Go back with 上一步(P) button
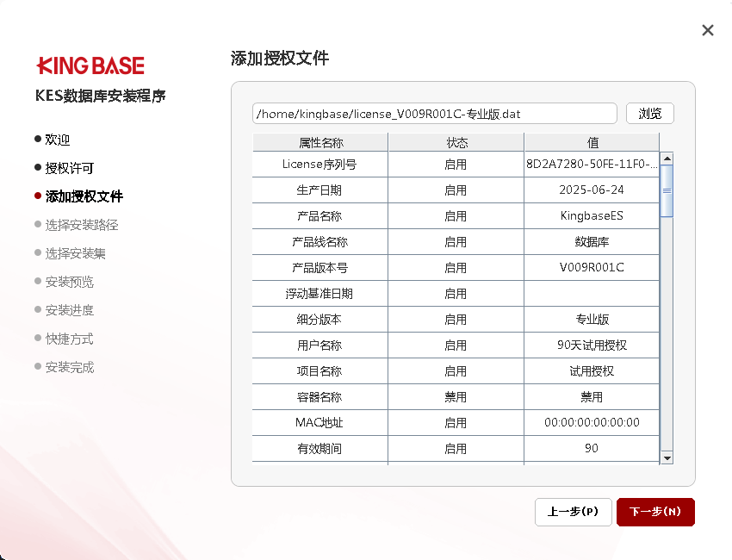 pyautogui.click(x=573, y=512)
